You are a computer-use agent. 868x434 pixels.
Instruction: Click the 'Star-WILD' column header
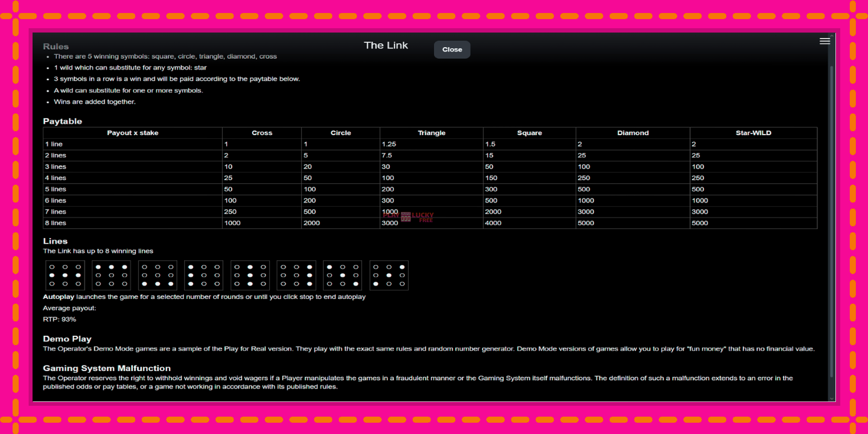tap(753, 133)
